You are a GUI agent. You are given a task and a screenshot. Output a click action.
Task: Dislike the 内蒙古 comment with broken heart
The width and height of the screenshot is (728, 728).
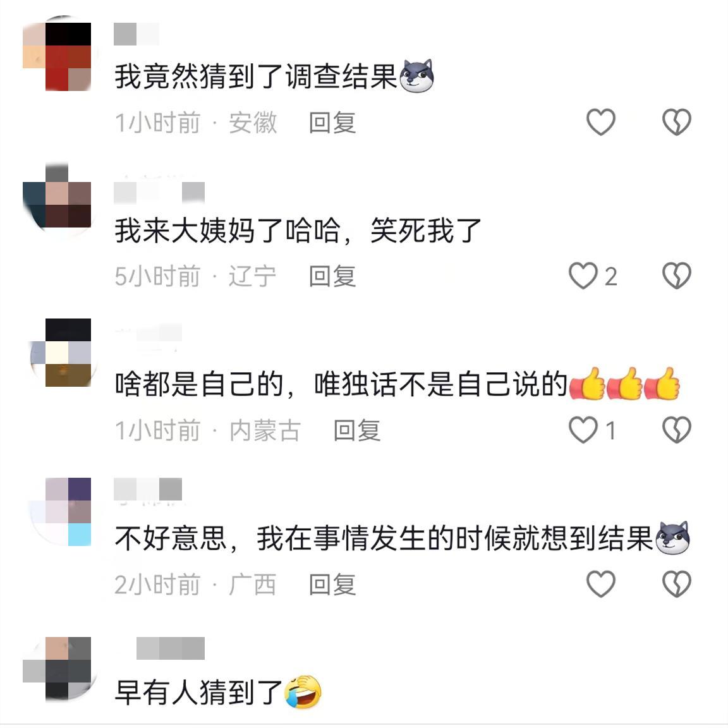tap(676, 430)
